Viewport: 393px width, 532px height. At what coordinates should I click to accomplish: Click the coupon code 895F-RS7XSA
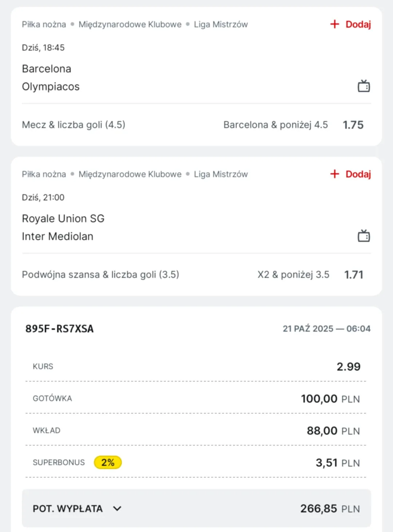59,329
